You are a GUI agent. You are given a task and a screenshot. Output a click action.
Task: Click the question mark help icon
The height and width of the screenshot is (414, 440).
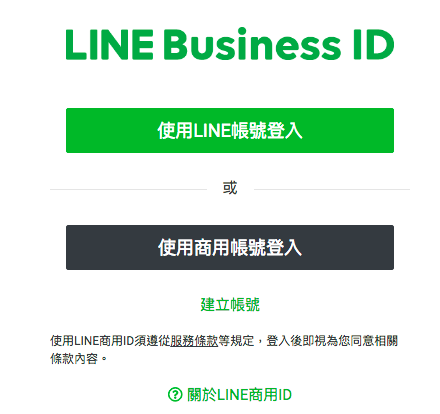(175, 395)
